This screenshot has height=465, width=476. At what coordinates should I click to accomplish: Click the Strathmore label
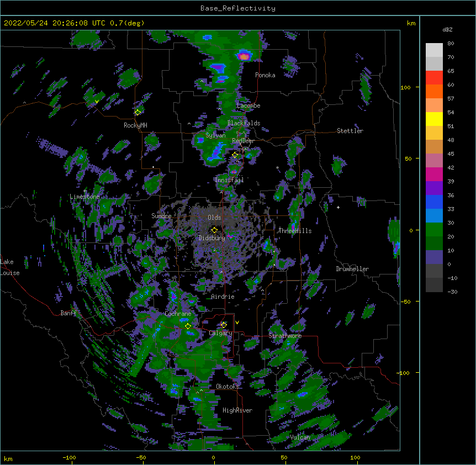pyautogui.click(x=285, y=336)
